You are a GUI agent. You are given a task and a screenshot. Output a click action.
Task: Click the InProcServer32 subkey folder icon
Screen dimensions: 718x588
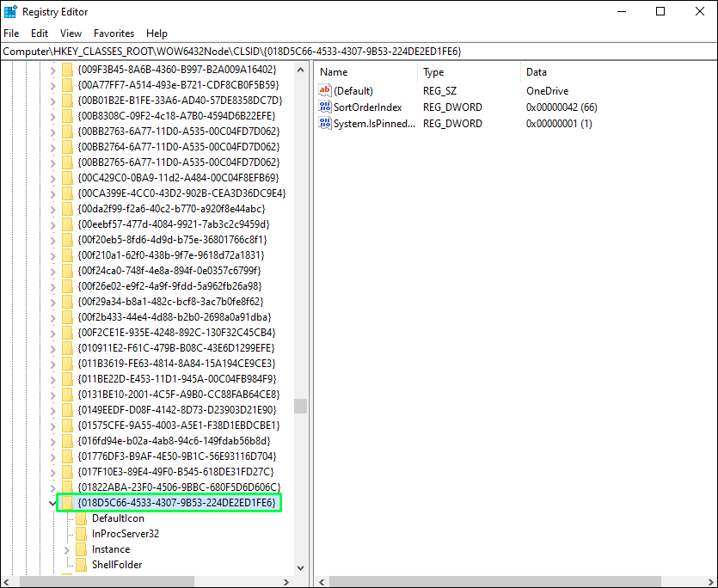pyautogui.click(x=82, y=534)
